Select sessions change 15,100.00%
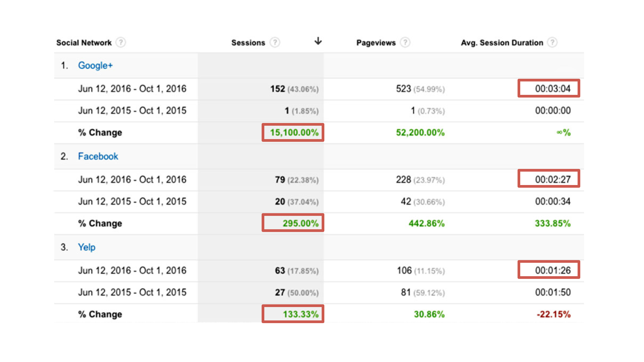 [x=294, y=132]
